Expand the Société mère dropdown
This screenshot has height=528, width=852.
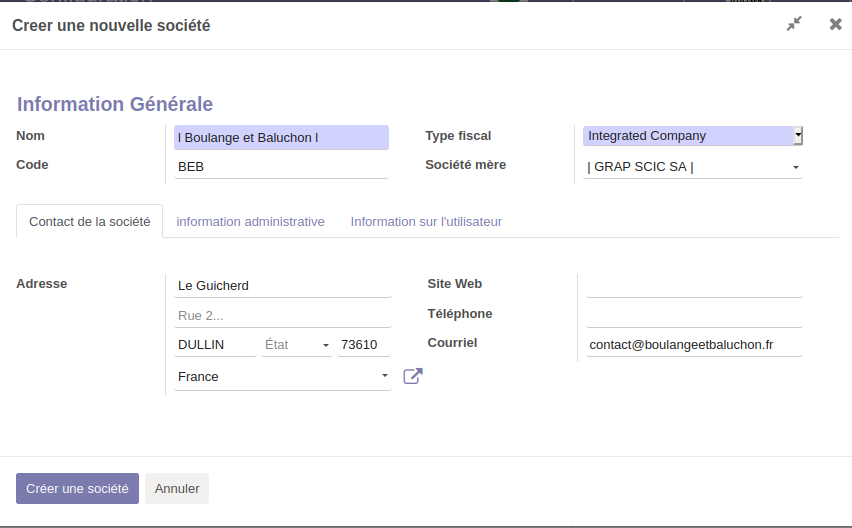tap(692, 167)
